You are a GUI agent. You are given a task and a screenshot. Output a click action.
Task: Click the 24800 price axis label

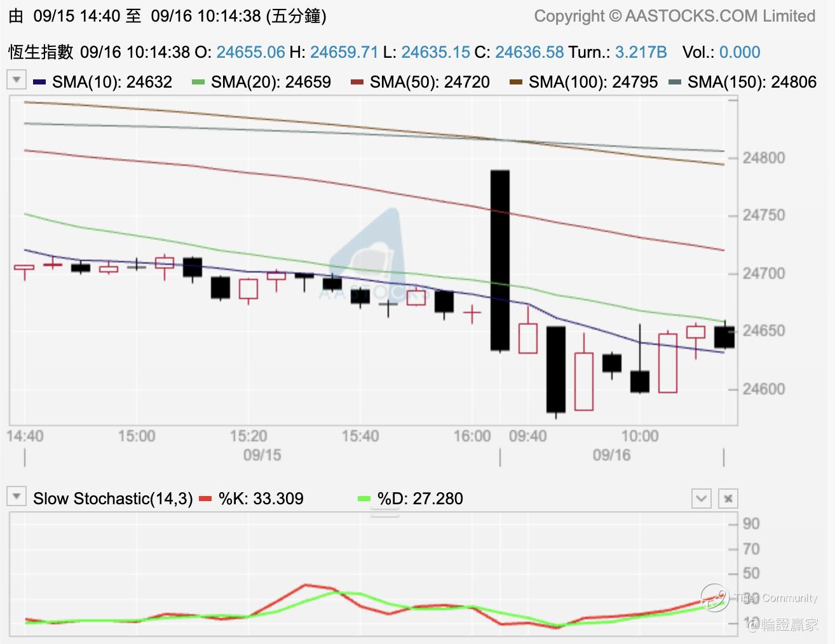pyautogui.click(x=764, y=158)
